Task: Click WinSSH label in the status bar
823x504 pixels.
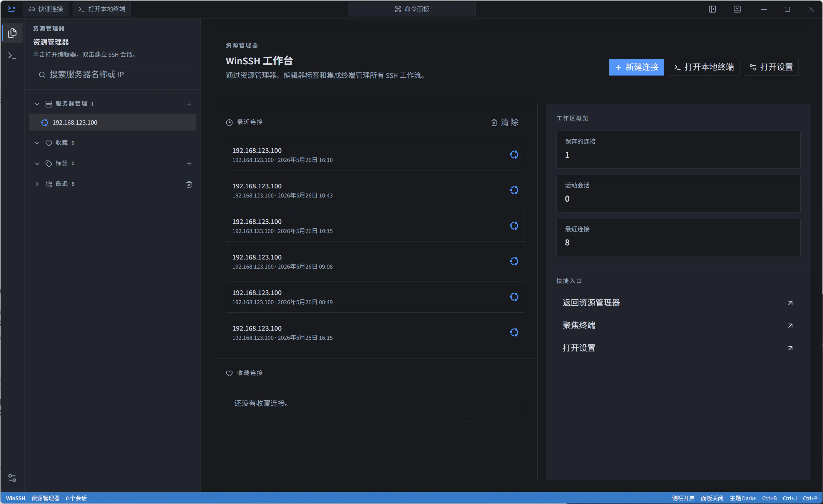Action: tap(15, 498)
